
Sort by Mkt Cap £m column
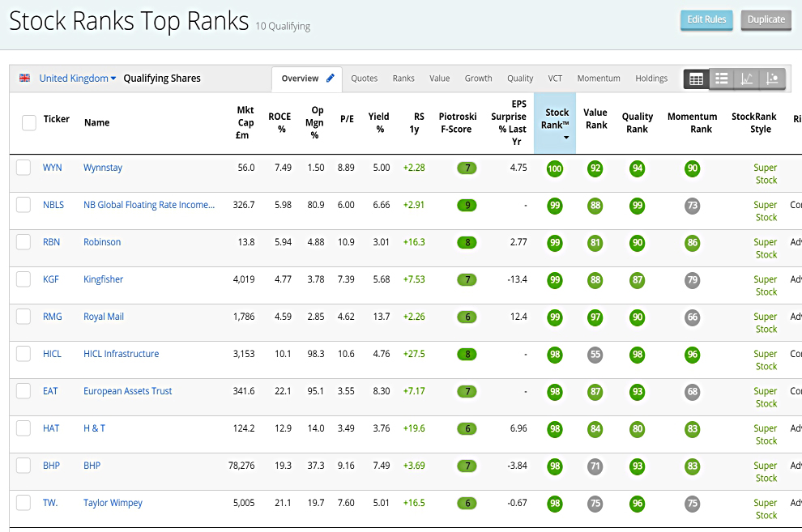tap(244, 122)
